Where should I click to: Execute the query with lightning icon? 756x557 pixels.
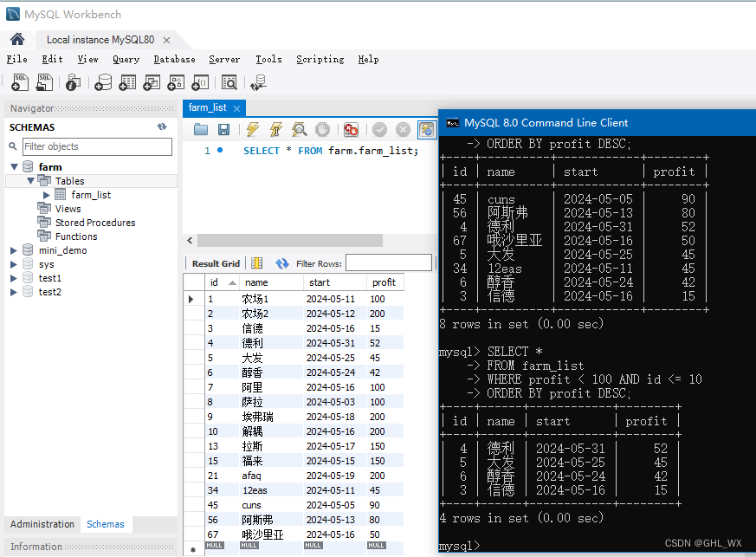tap(253, 129)
